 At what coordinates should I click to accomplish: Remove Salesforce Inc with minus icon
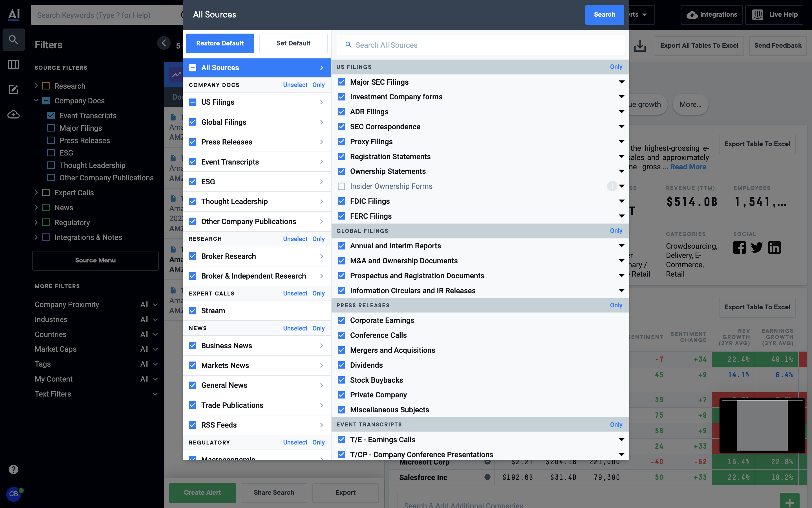tap(487, 477)
